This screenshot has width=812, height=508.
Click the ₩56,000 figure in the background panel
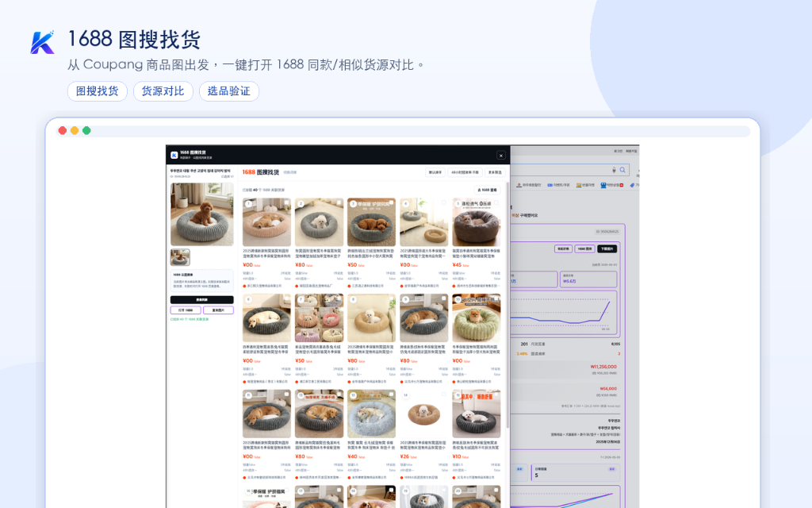608,388
